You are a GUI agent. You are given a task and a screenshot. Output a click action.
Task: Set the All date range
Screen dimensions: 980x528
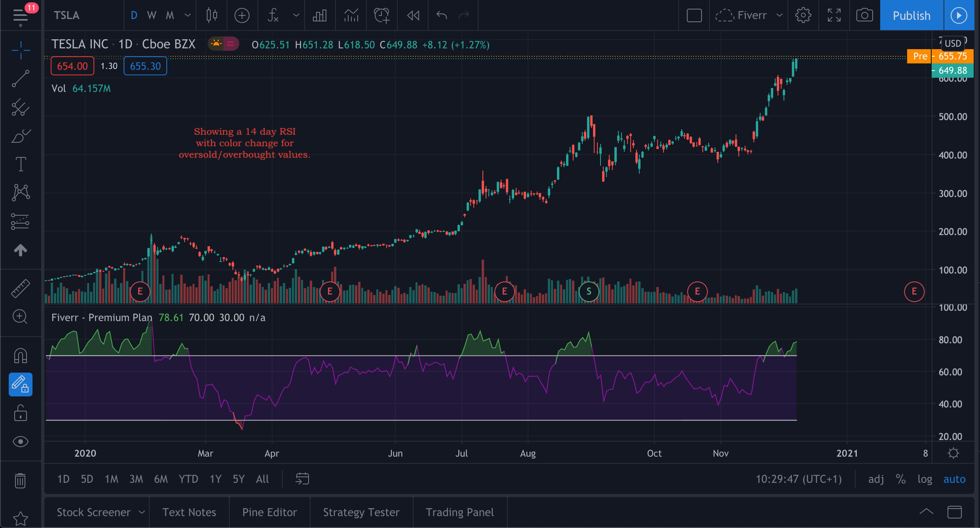262,479
